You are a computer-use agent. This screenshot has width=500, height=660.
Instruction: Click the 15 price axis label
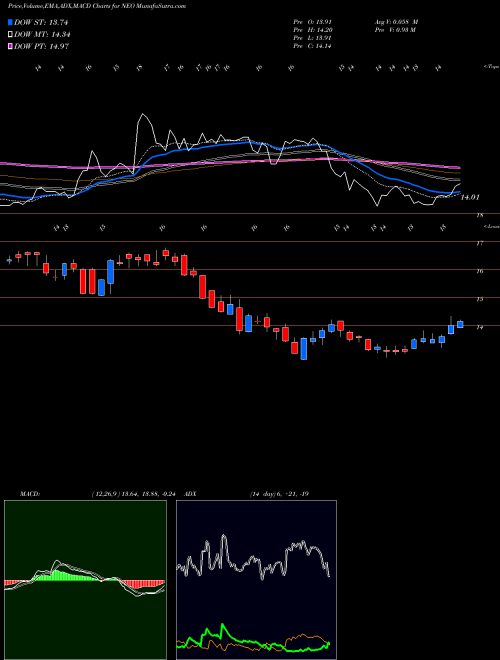[x=479, y=299]
